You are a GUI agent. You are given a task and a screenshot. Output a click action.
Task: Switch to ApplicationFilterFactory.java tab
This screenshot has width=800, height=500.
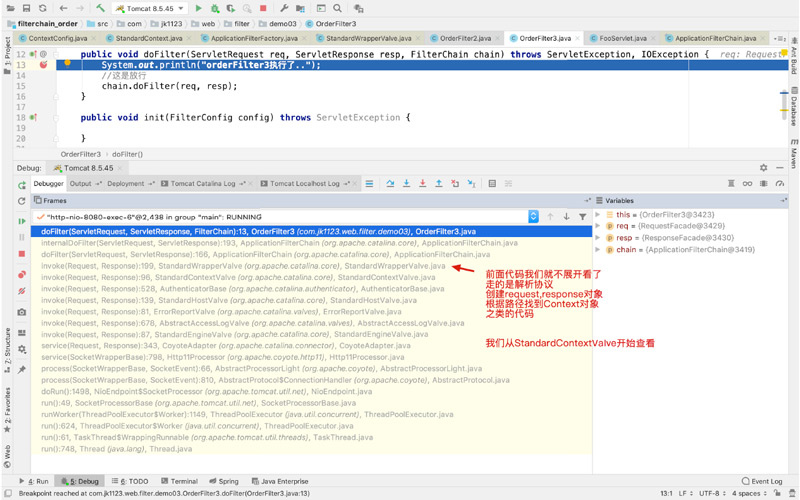click(254, 38)
